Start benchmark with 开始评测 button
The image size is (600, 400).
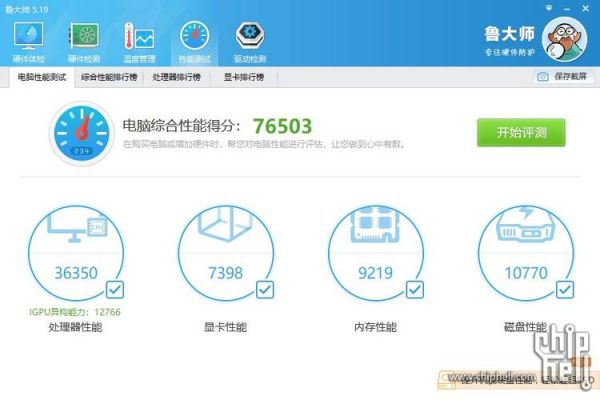521,133
